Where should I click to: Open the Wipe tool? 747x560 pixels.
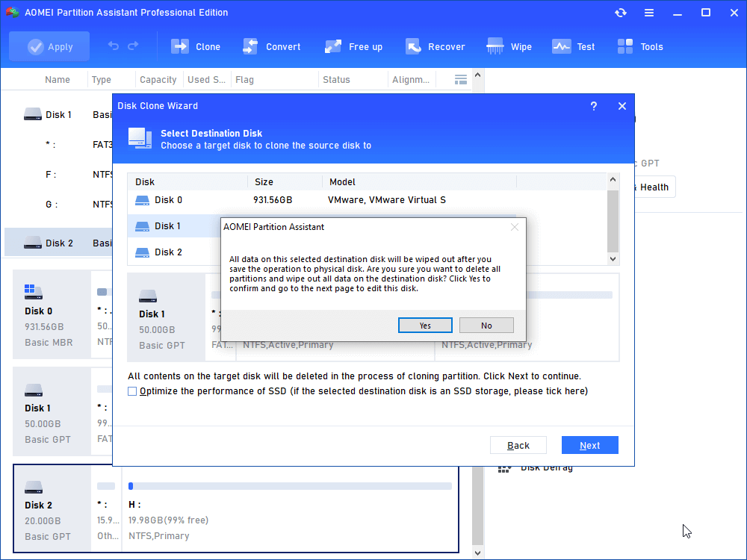pyautogui.click(x=509, y=46)
